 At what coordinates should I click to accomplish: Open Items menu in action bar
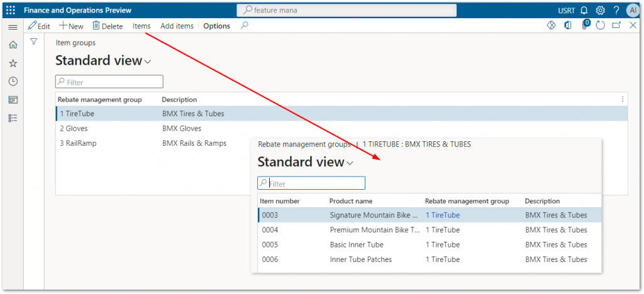point(142,26)
